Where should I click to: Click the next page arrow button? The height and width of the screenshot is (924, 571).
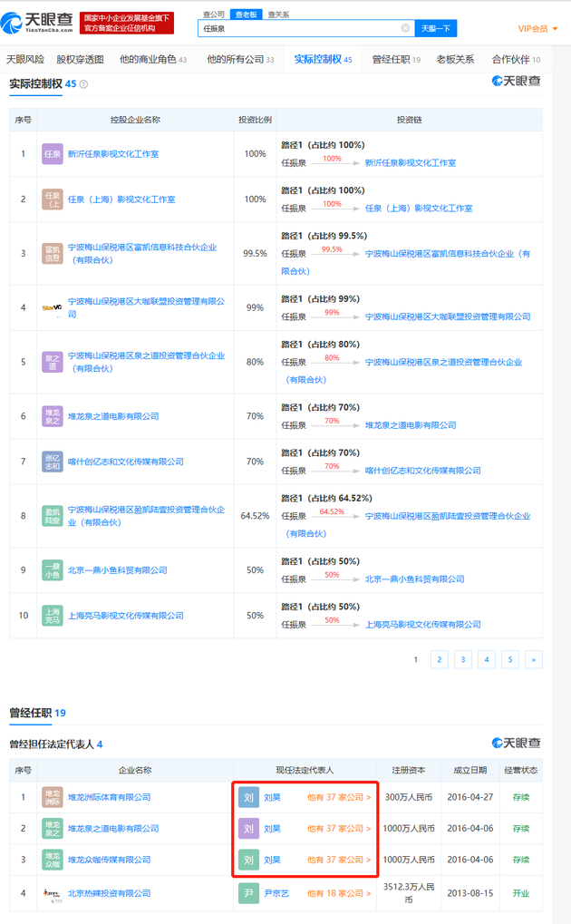tap(533, 659)
